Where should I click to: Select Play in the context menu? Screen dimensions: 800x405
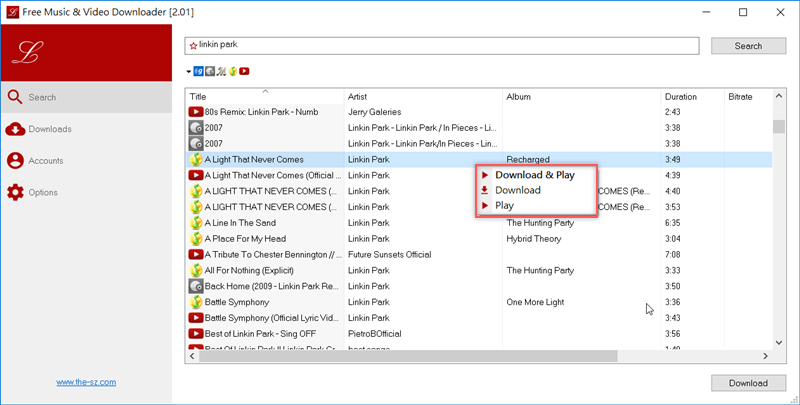tap(504, 205)
